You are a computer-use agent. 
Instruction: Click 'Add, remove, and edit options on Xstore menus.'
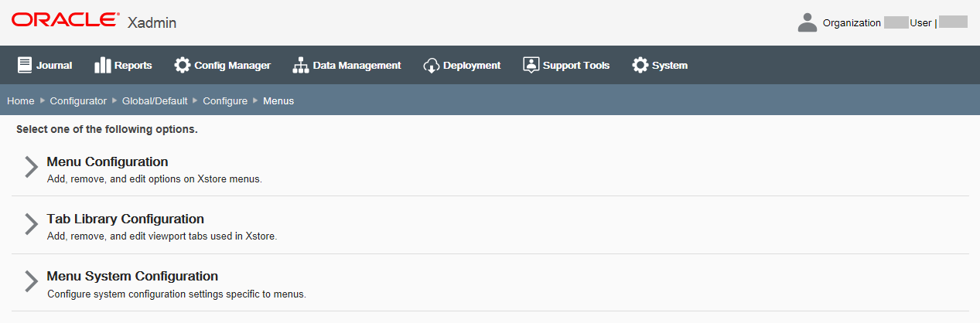tap(155, 178)
